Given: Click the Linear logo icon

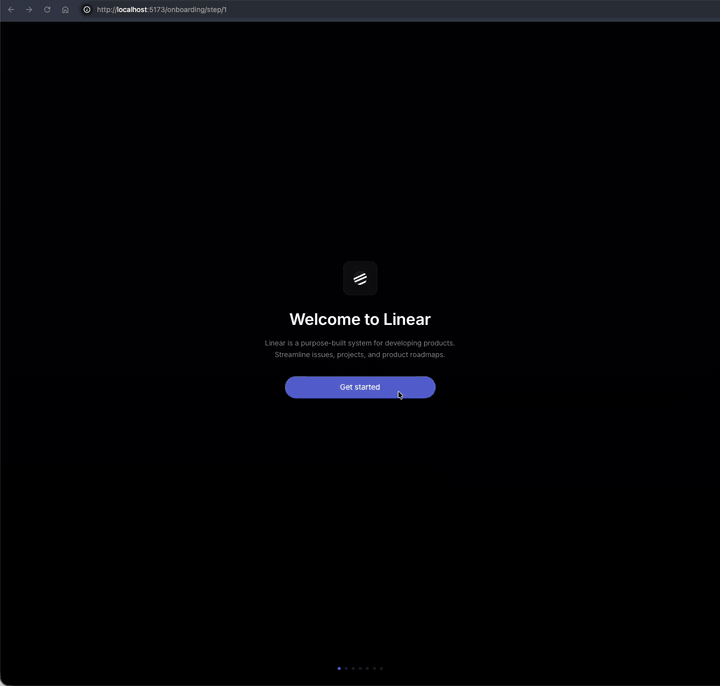Looking at the screenshot, I should click(x=360, y=278).
